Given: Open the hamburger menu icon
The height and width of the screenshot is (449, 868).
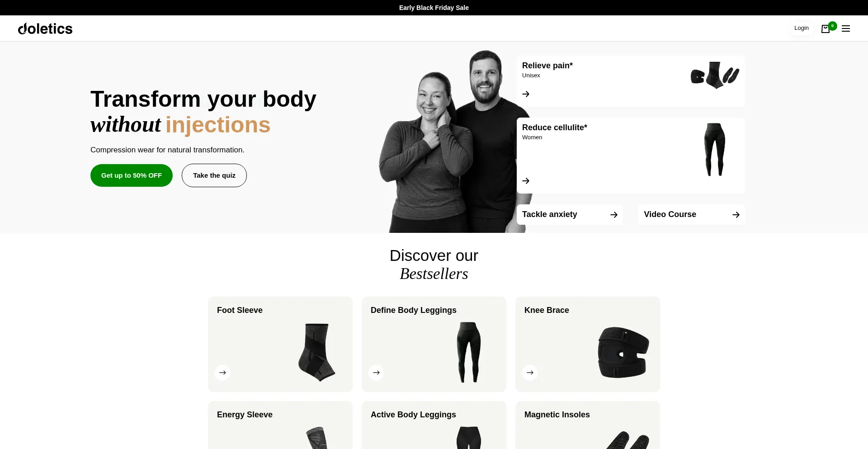Looking at the screenshot, I should (x=846, y=28).
